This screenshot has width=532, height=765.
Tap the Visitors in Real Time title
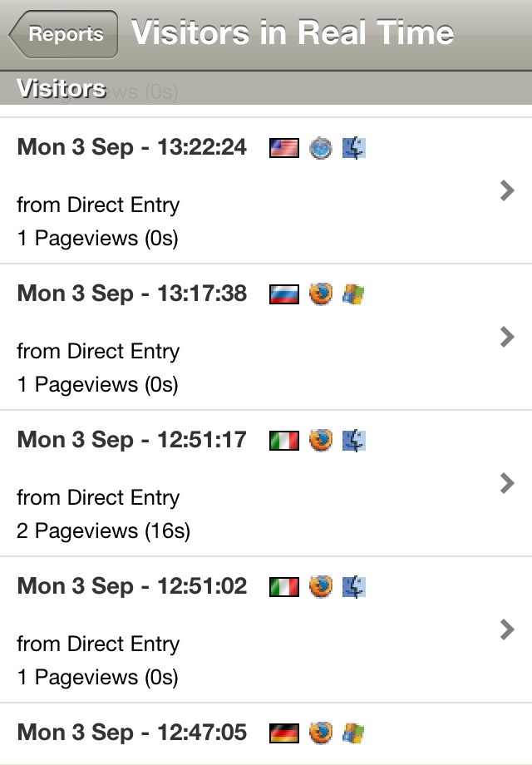293,33
